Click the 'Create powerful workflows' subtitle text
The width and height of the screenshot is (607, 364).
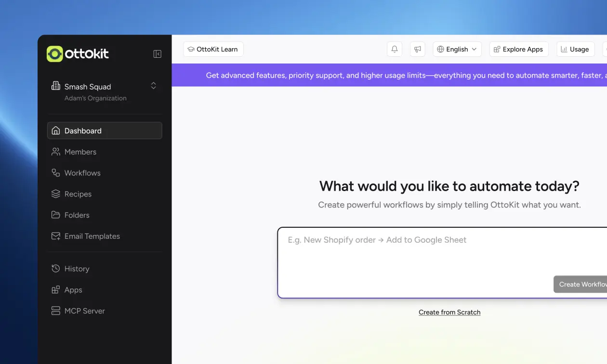coord(449,205)
